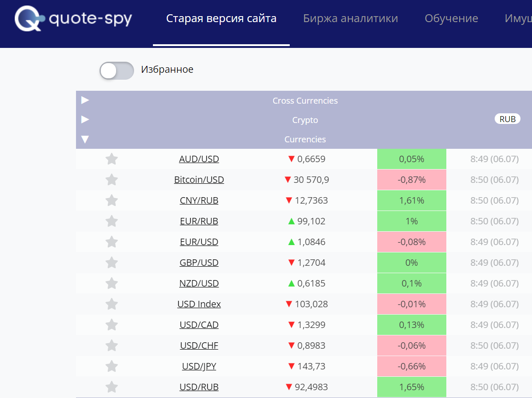Image resolution: width=532 pixels, height=398 pixels.
Task: Follow the USD/CAD link
Action: tap(199, 325)
